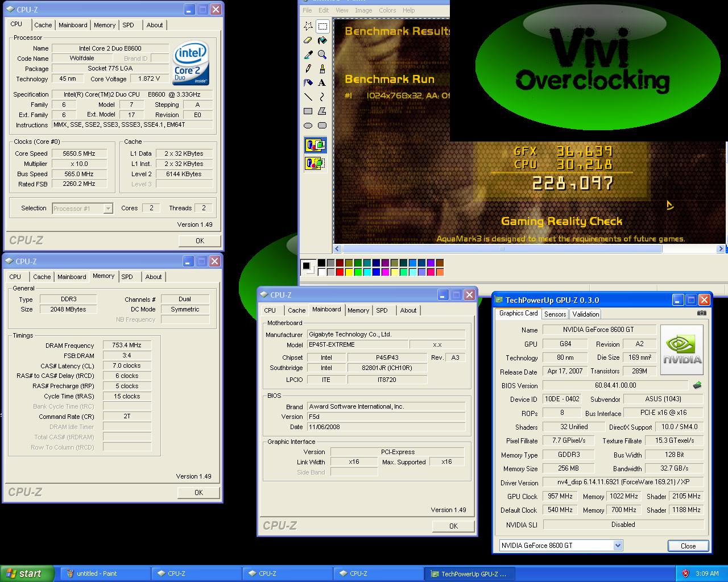
Task: Open About tab in the top CPU-Z window
Action: point(155,25)
